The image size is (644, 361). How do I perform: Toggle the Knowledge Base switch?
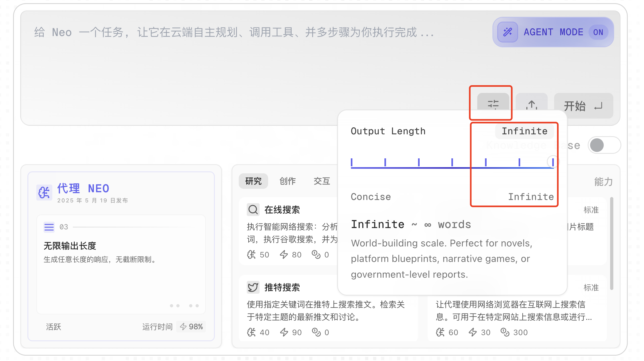[x=604, y=145]
